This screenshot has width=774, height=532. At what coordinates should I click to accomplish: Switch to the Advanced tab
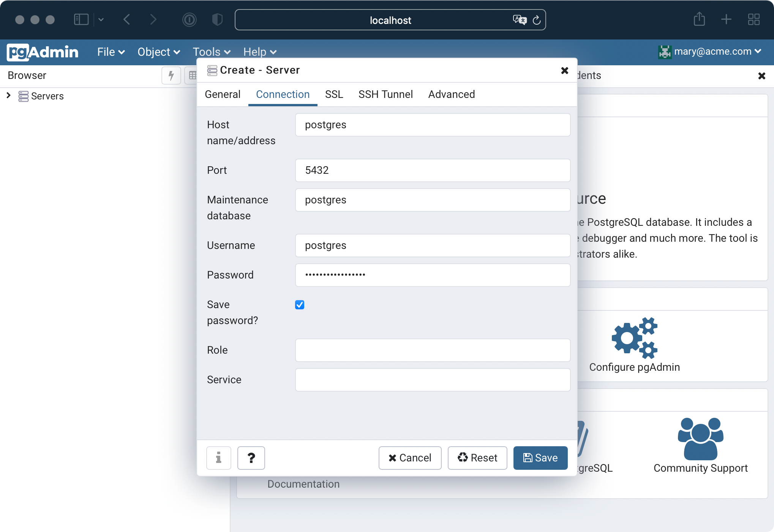click(x=452, y=94)
